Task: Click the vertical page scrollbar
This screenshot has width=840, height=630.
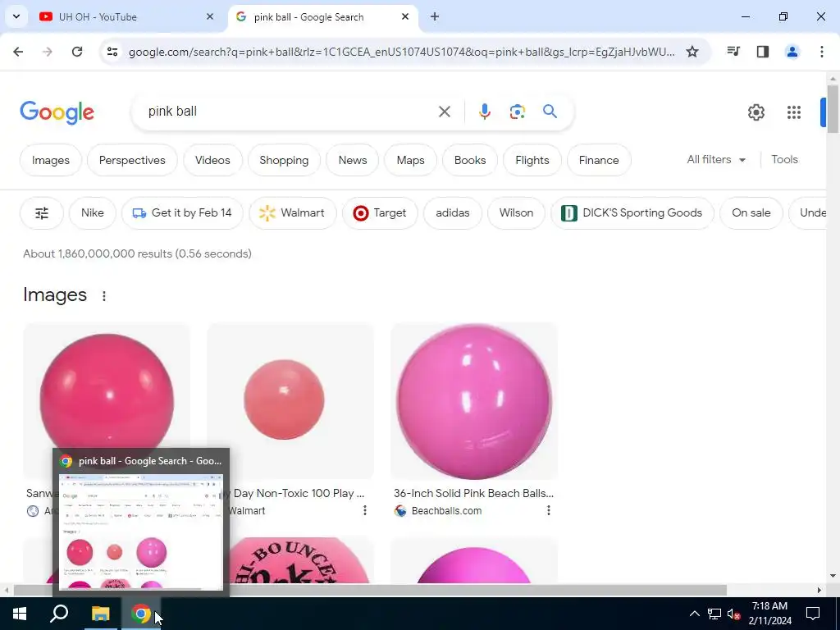Action: 833,109
